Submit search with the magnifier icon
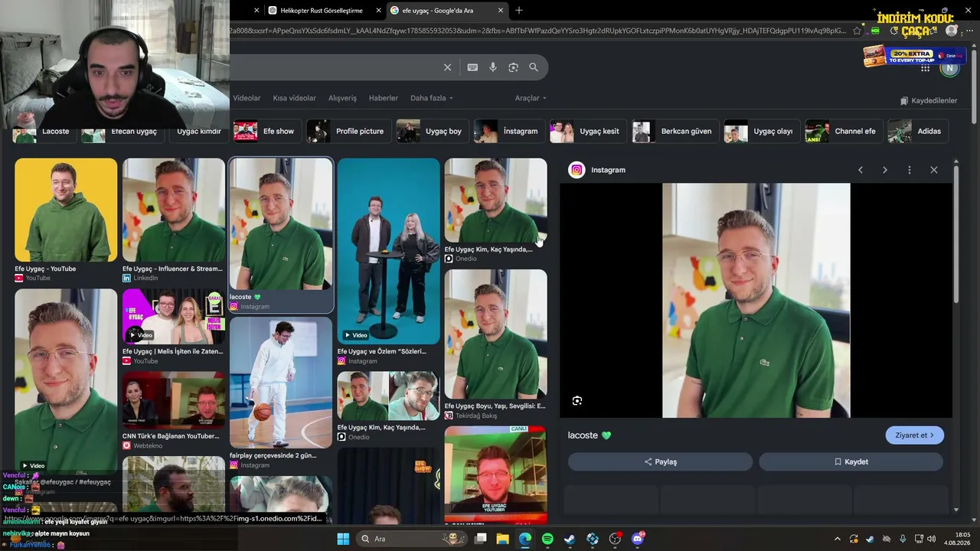 534,67
